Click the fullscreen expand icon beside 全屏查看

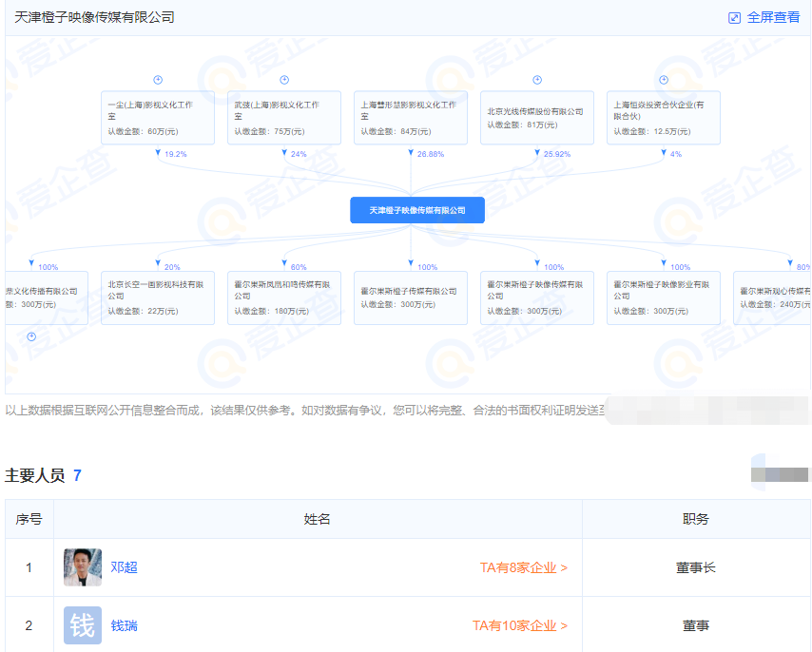click(x=732, y=19)
